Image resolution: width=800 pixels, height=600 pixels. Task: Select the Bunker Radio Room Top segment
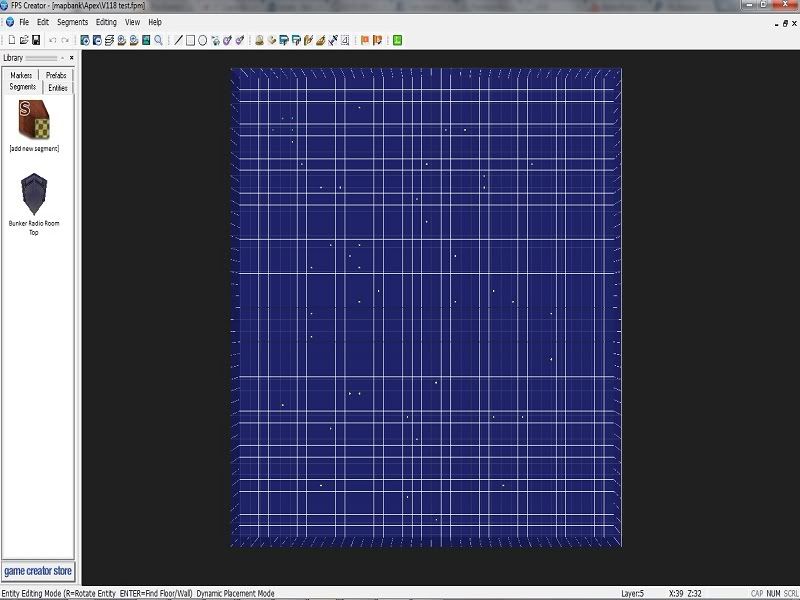tap(34, 192)
